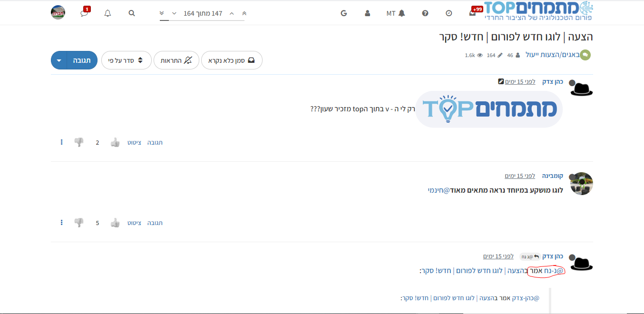Jump to last post with double down arrows
The height and width of the screenshot is (314, 644).
162,13
